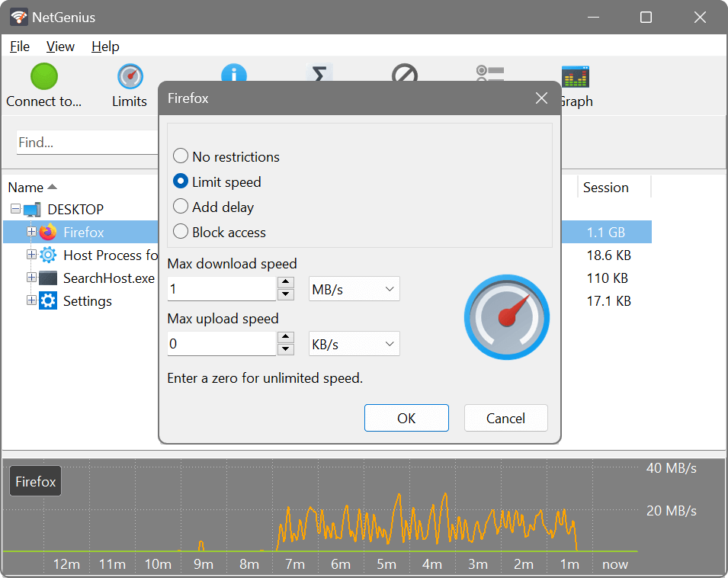Collapse the DESKTOP tree node
The image size is (728, 578).
pyautogui.click(x=16, y=208)
